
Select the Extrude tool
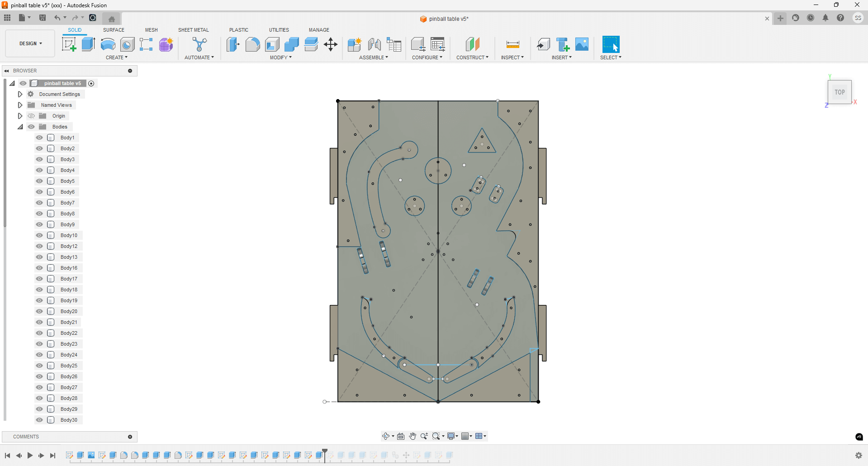click(x=89, y=44)
